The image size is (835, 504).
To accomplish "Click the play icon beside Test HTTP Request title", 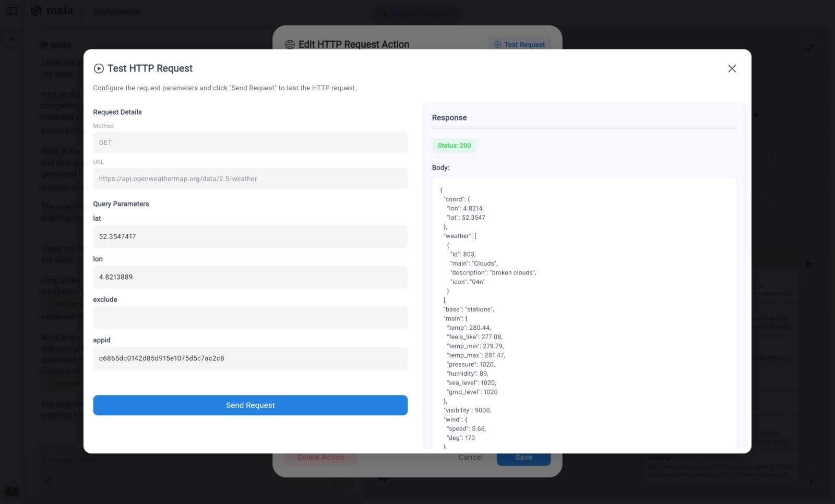I will click(x=98, y=68).
